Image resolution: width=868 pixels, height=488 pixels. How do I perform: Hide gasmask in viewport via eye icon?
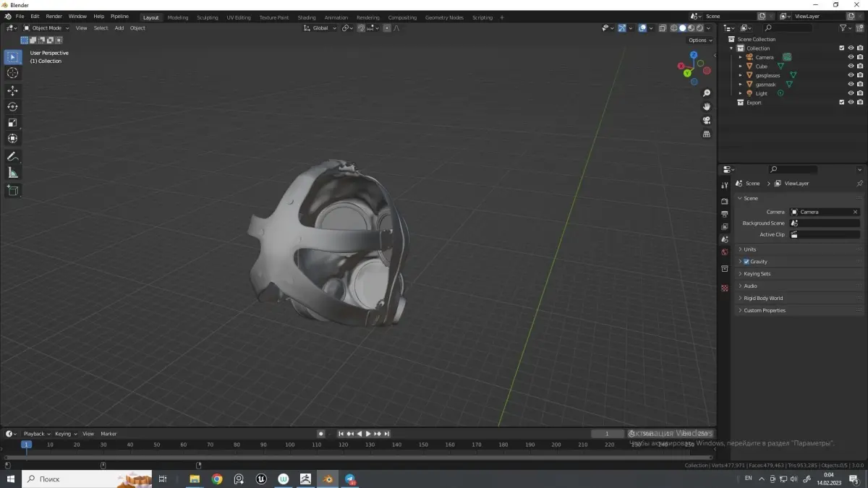pos(851,85)
